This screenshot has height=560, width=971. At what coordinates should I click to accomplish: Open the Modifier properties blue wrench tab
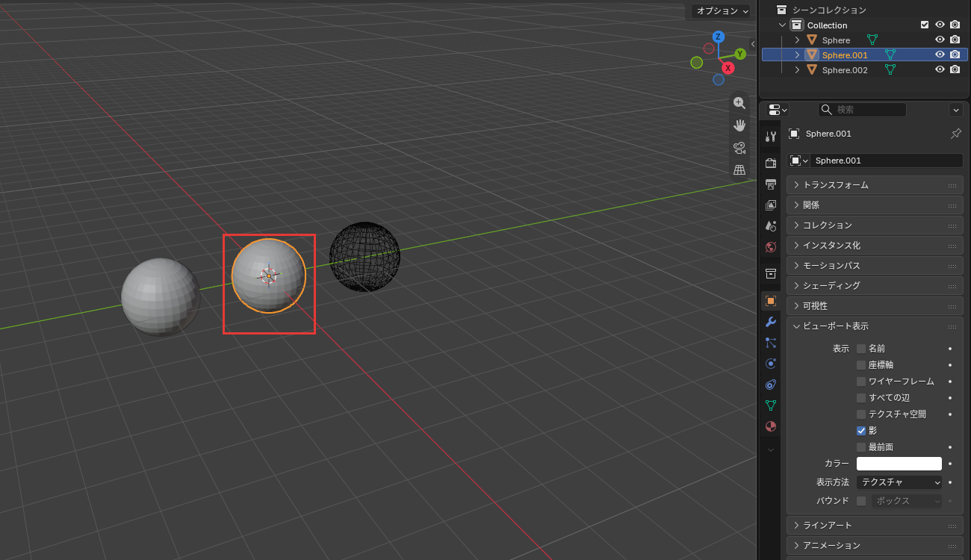(771, 322)
